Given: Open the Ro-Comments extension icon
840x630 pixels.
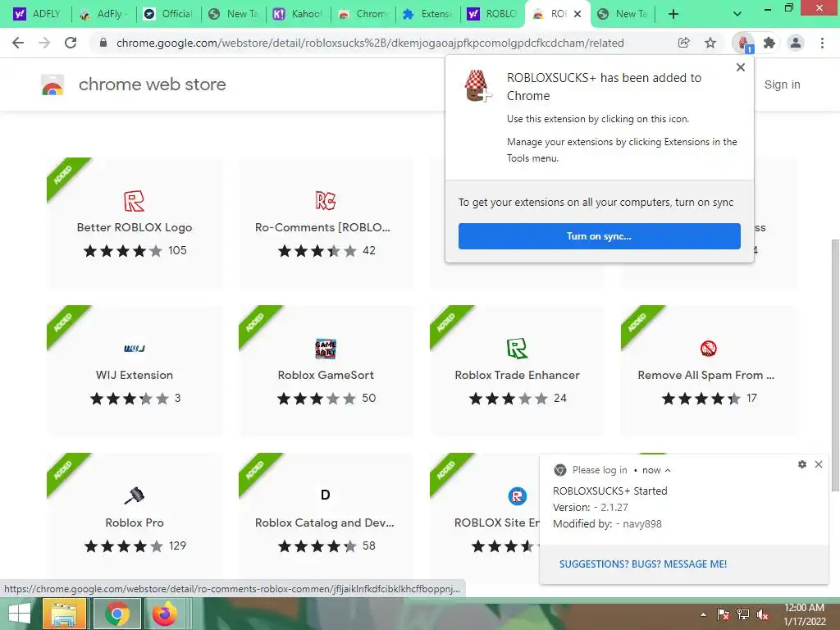Looking at the screenshot, I should (x=325, y=201).
